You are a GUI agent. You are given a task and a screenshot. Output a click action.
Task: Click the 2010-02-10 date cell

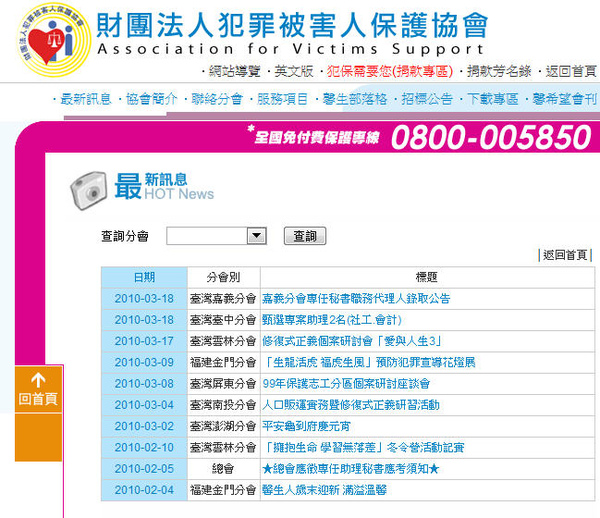144,448
